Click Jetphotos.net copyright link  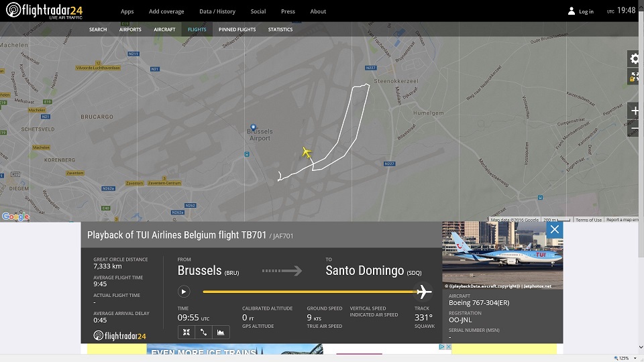537,286
